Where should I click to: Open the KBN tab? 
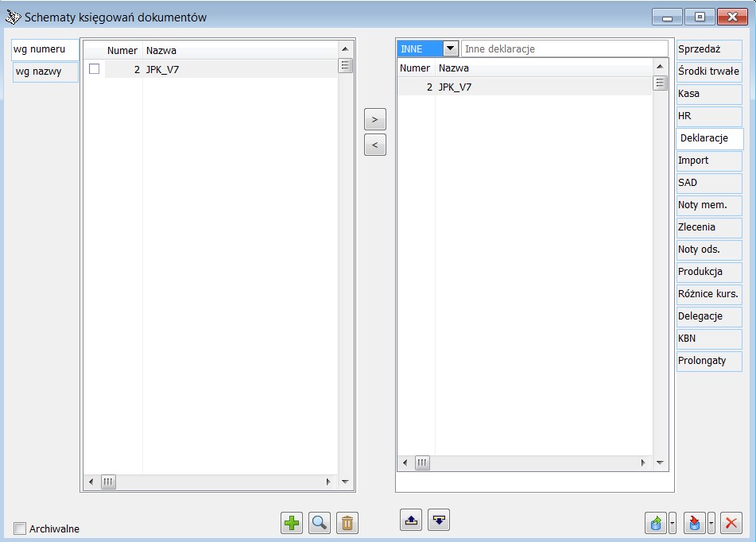pos(709,339)
